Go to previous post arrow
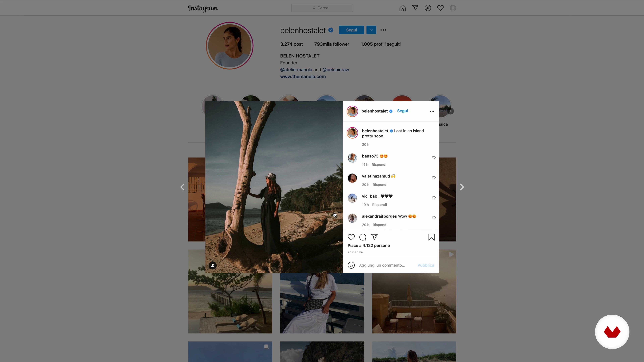 (x=182, y=187)
